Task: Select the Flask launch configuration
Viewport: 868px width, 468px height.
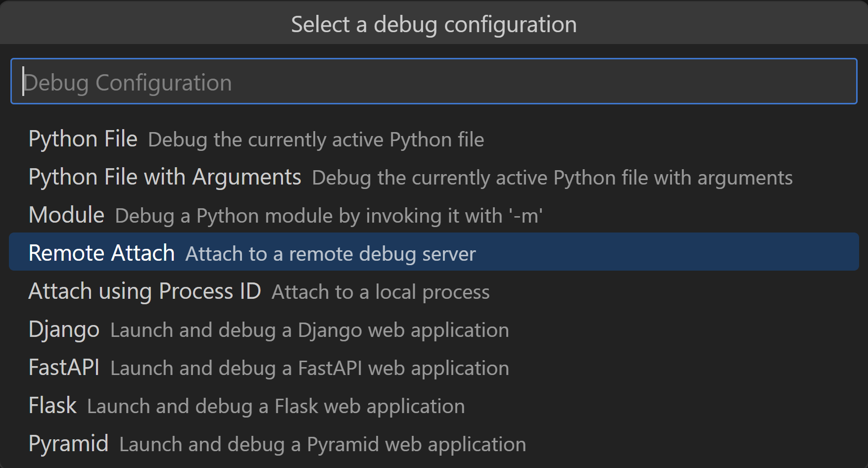Action: 52,405
